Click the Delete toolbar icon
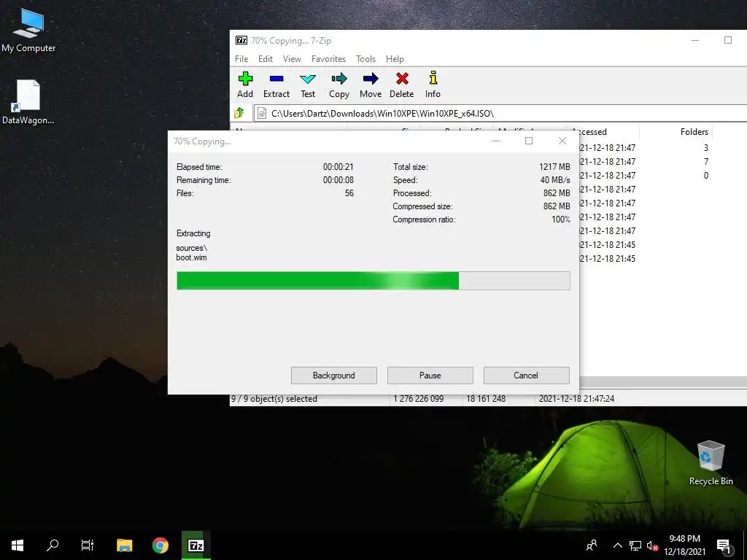The height and width of the screenshot is (560, 747). 402,85
